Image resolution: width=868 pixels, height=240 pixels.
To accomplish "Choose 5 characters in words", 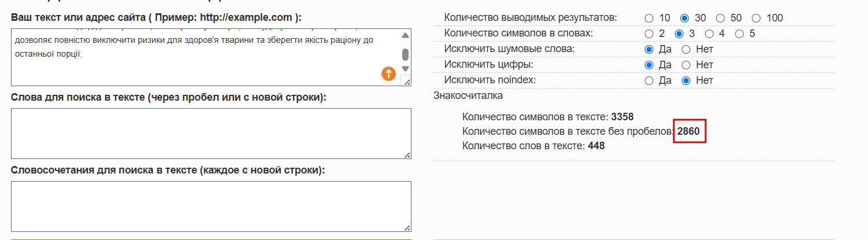I will [740, 34].
